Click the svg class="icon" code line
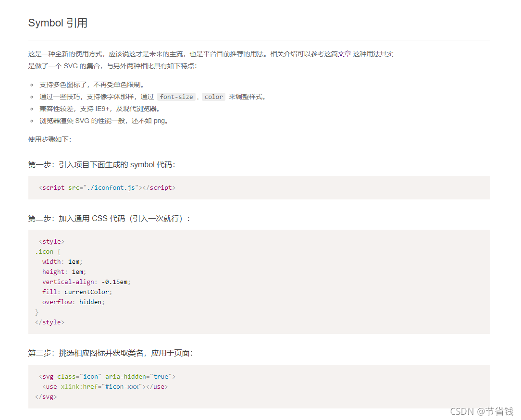This screenshot has height=420, width=521. (107, 376)
